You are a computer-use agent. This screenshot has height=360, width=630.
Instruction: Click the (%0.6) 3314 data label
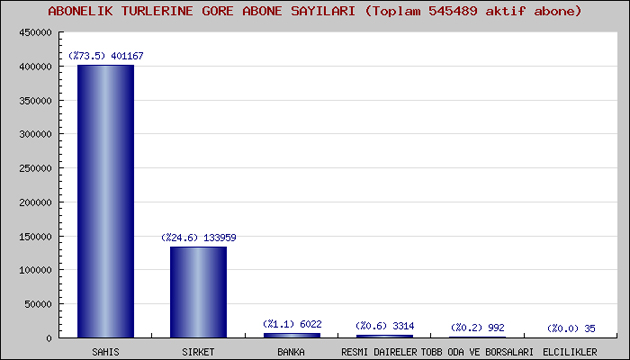[x=385, y=326]
